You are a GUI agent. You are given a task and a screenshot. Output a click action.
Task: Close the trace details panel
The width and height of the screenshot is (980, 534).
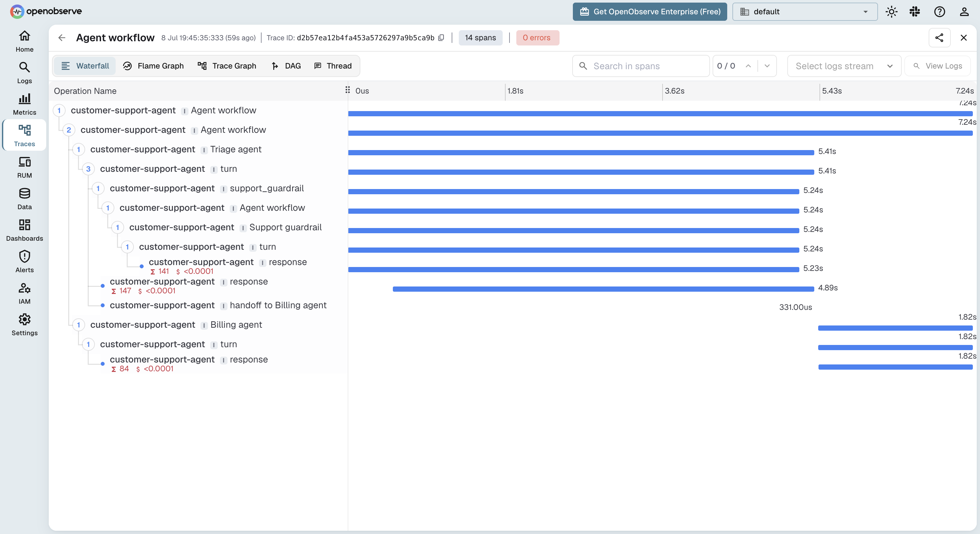[x=964, y=38]
